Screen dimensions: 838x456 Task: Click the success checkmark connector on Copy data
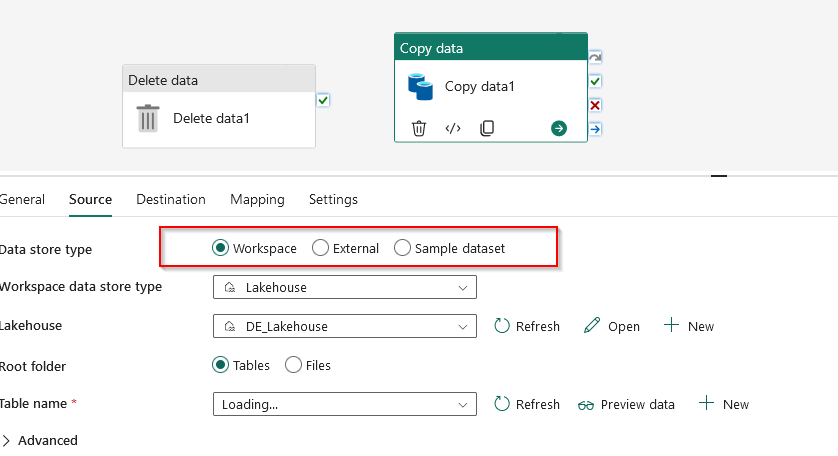(595, 81)
